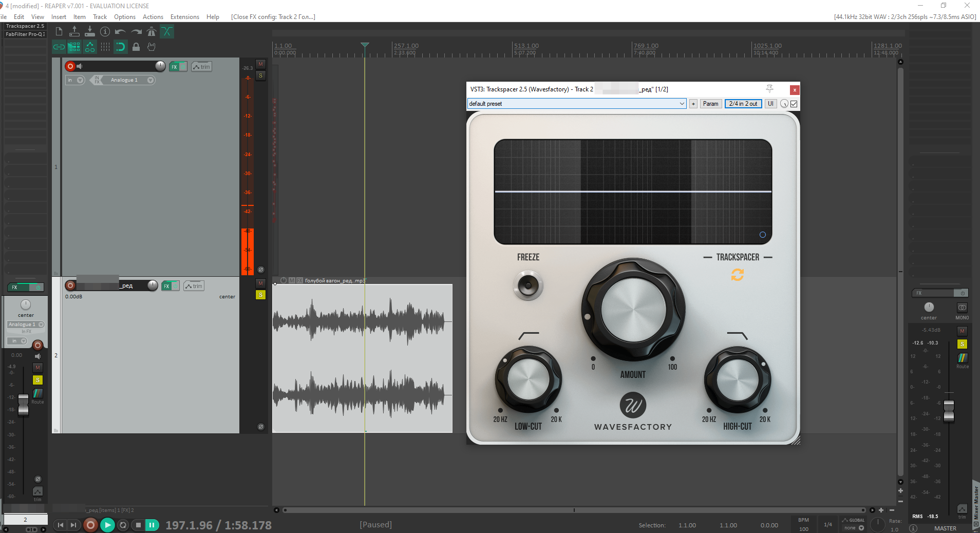Click the open project toolbar icon
The height and width of the screenshot is (533, 980).
[x=74, y=32]
